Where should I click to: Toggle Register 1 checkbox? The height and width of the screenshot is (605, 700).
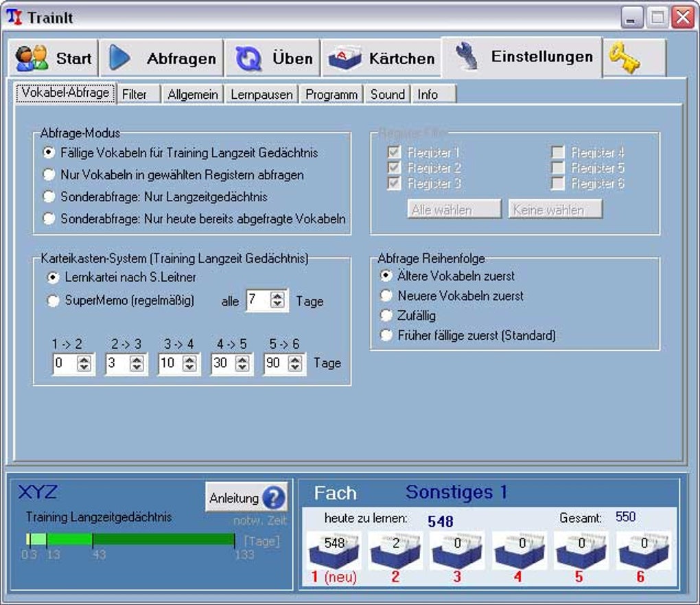coord(394,152)
